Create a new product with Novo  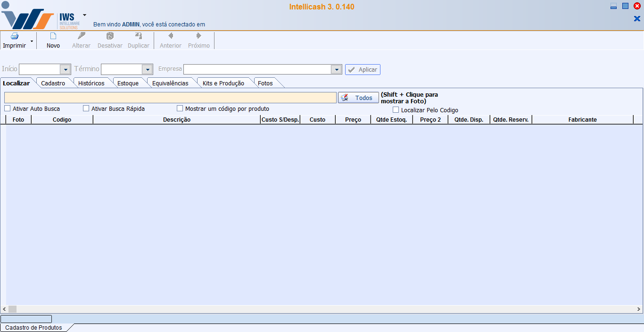coord(53,41)
